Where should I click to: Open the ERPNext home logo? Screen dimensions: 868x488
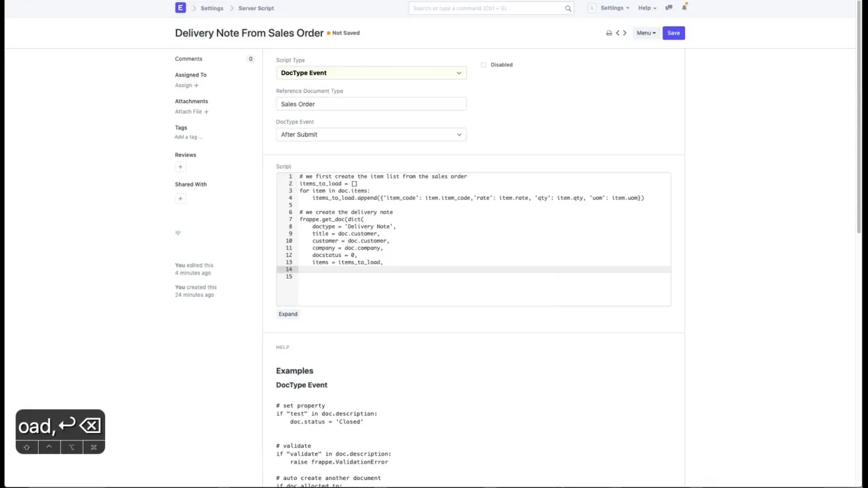180,8
